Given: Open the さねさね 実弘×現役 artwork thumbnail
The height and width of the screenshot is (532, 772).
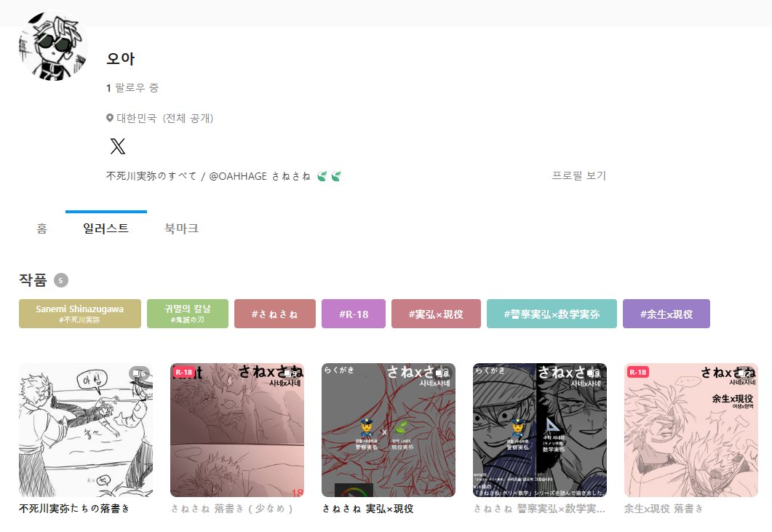Looking at the screenshot, I should (389, 430).
